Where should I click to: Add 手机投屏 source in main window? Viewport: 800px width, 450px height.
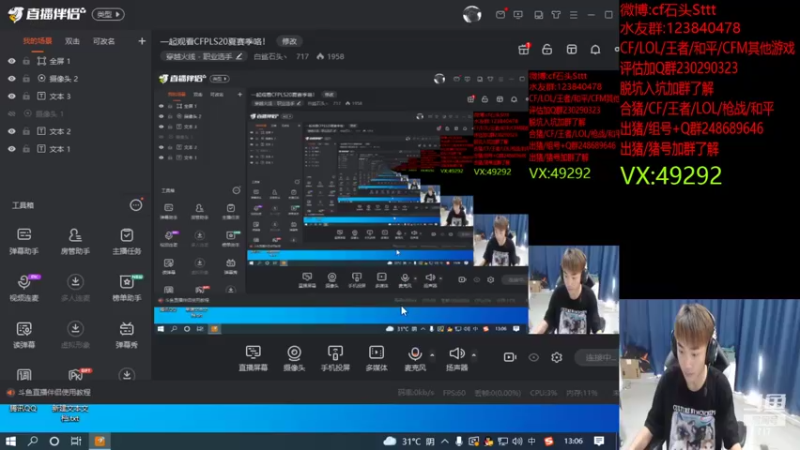(335, 357)
